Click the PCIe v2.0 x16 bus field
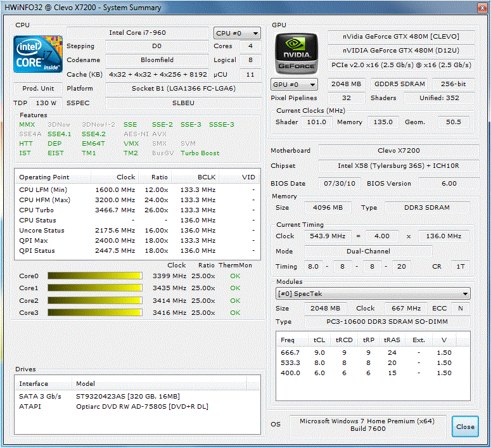Screen dimensions: 491x448 [x=401, y=65]
